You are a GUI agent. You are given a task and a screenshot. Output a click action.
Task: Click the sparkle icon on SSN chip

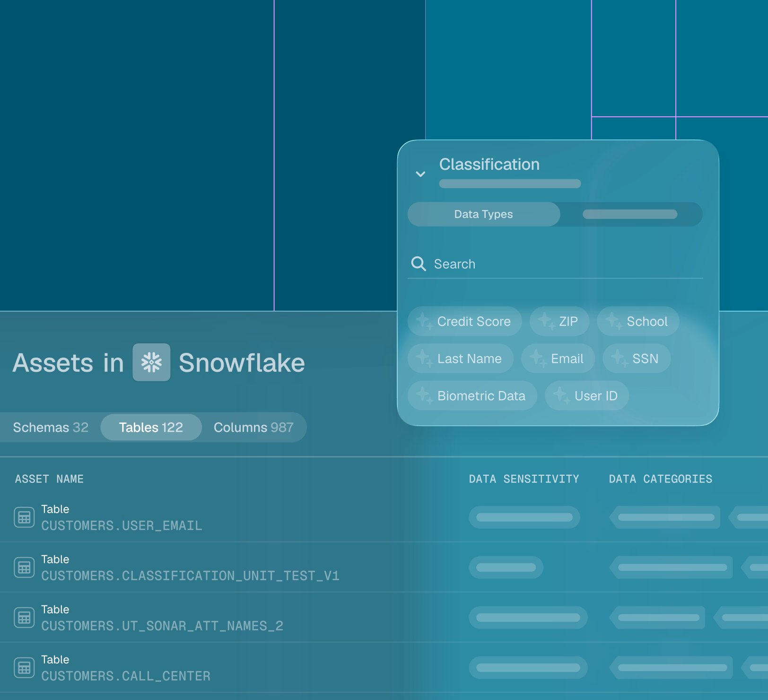click(x=620, y=359)
